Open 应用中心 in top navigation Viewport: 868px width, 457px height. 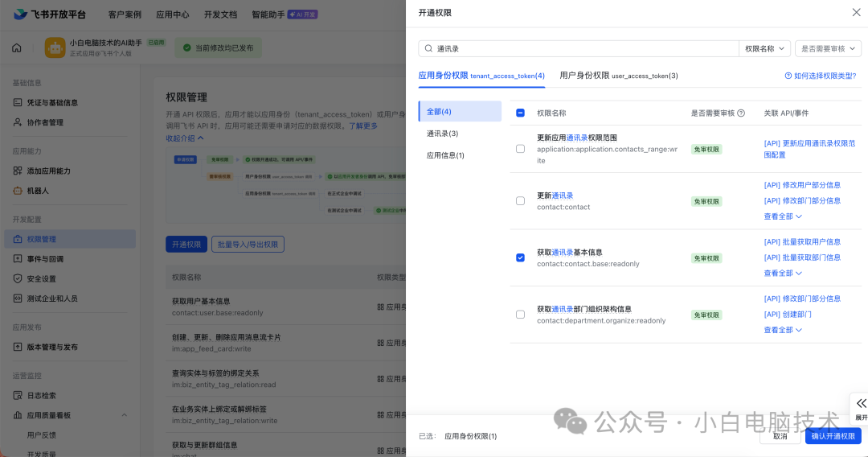click(x=172, y=14)
